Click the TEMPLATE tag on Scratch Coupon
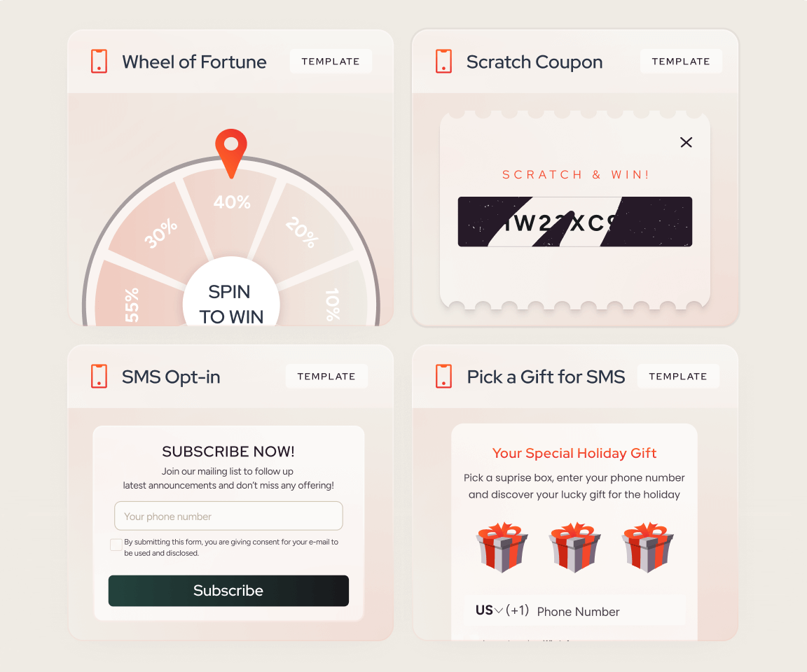 tap(681, 61)
